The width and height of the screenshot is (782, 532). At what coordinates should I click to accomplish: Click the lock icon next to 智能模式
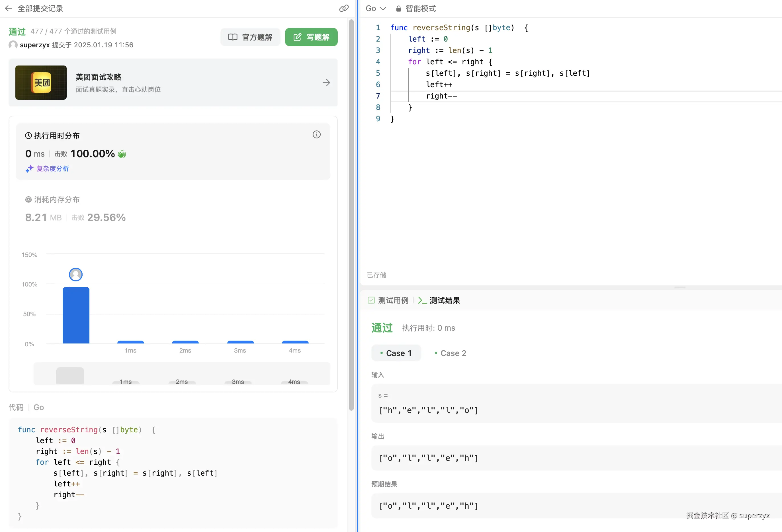(398, 9)
